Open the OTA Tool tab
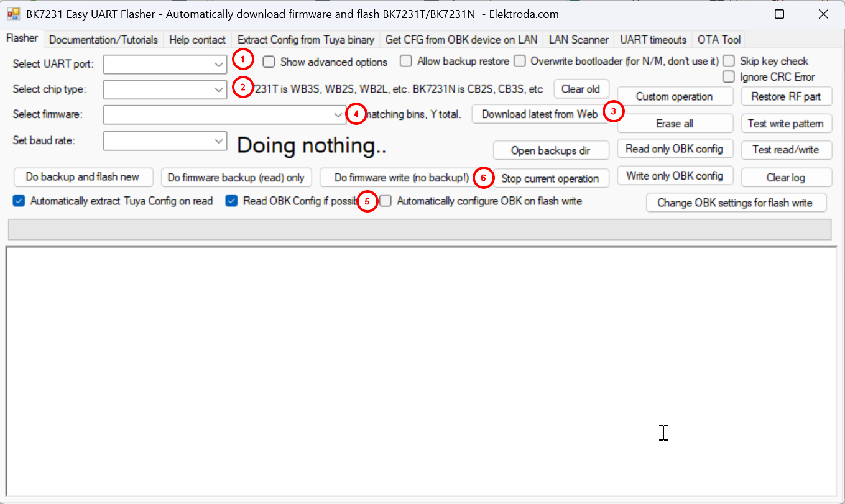The width and height of the screenshot is (845, 504). (x=718, y=40)
